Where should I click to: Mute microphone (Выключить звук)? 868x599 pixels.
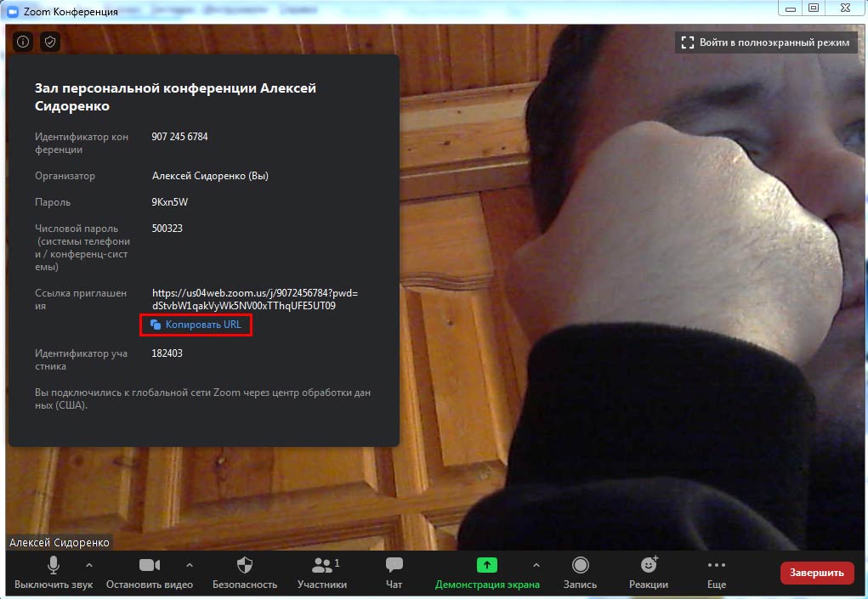pos(53,574)
